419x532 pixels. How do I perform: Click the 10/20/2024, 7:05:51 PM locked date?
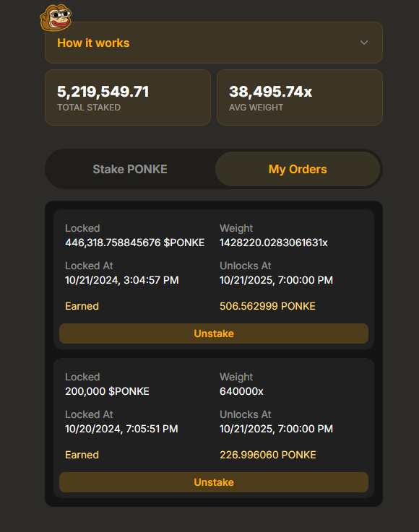tap(121, 429)
